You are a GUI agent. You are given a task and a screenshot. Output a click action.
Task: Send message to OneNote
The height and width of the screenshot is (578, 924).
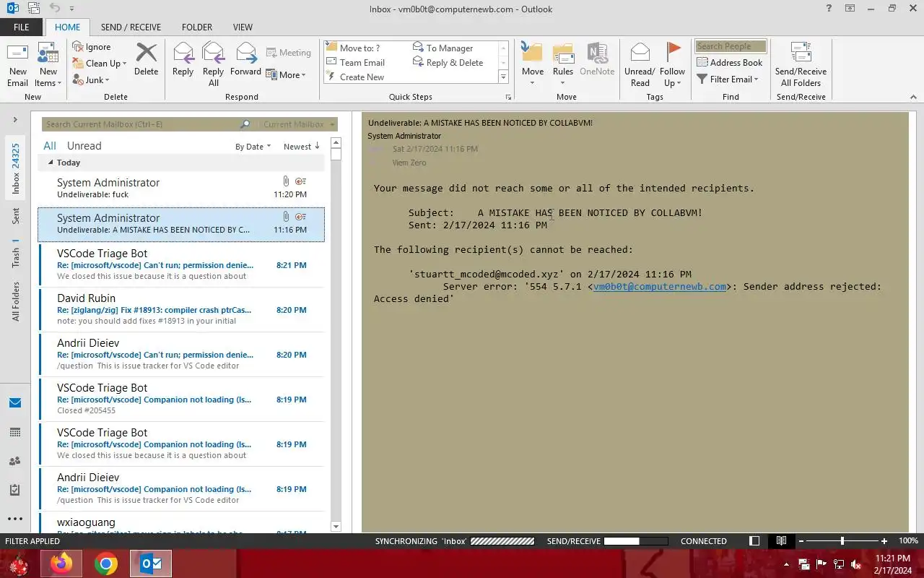pos(597,59)
